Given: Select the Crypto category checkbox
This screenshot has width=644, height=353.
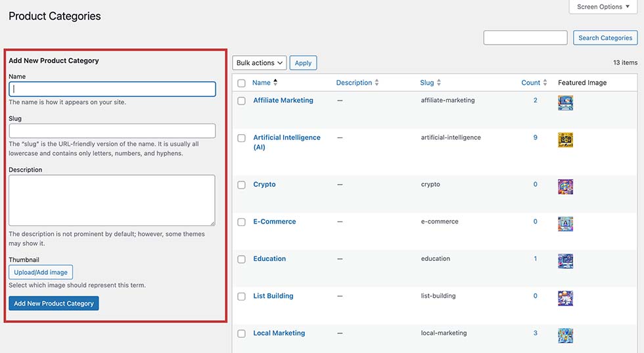Looking at the screenshot, I should click(x=242, y=185).
